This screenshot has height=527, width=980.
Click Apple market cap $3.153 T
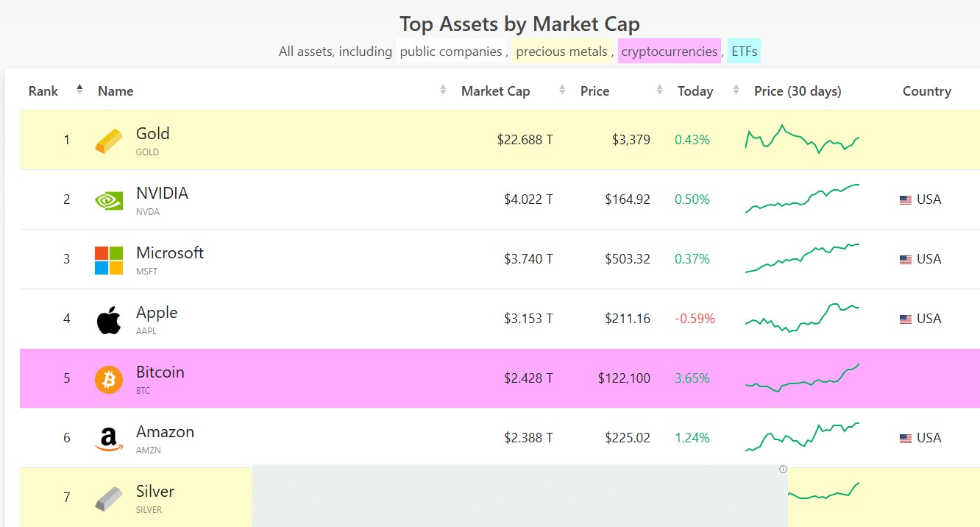(x=528, y=319)
